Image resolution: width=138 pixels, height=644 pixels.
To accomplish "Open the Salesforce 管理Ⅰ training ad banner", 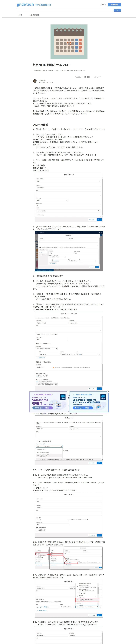I will [49, 402].
